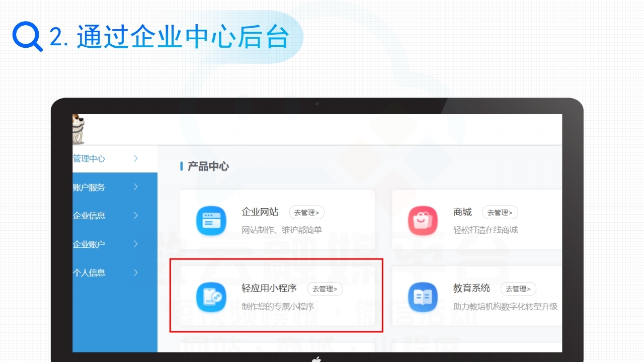Click 轻松打造在线商城 description
Viewport: 644px width, 362px height.
point(486,230)
